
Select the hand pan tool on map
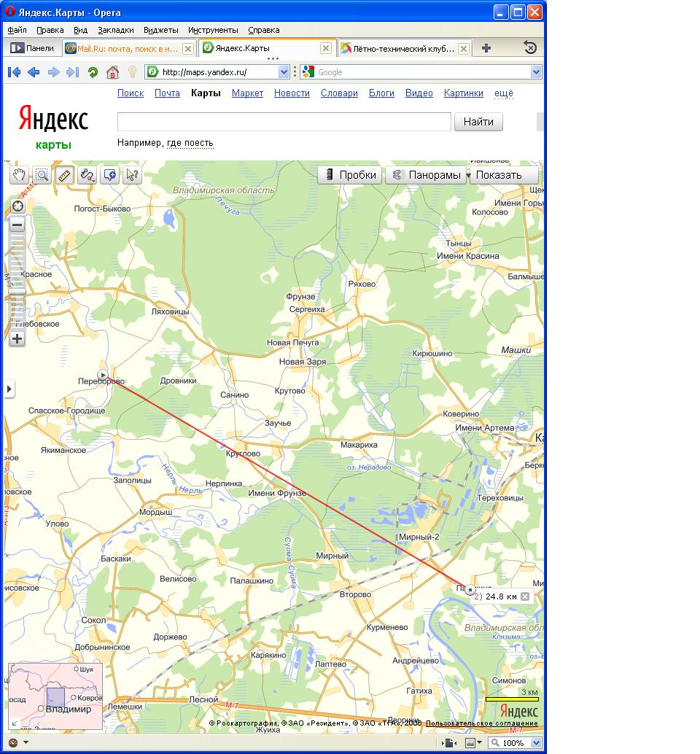point(19,175)
